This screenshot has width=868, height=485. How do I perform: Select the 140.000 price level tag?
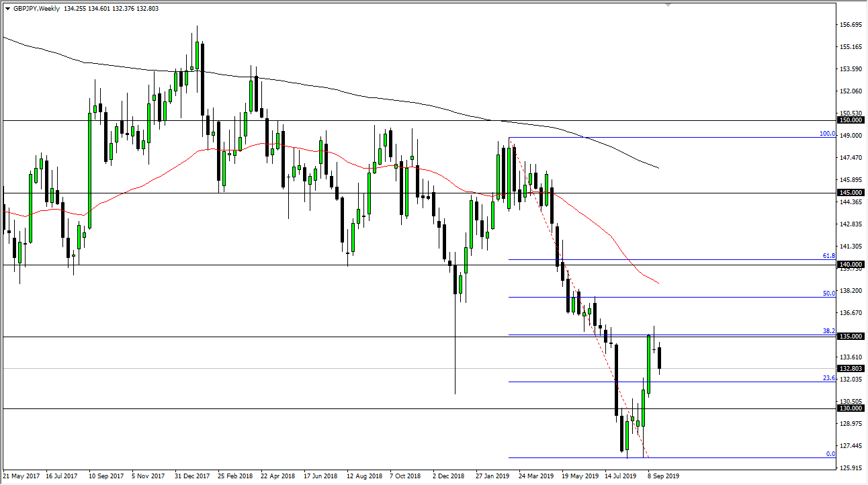coord(851,265)
